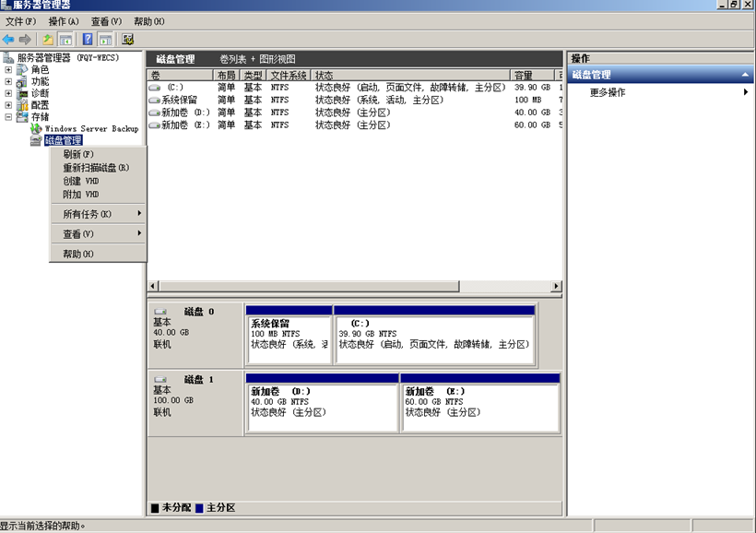Click the Show/Hide action pane icon

[106, 40]
